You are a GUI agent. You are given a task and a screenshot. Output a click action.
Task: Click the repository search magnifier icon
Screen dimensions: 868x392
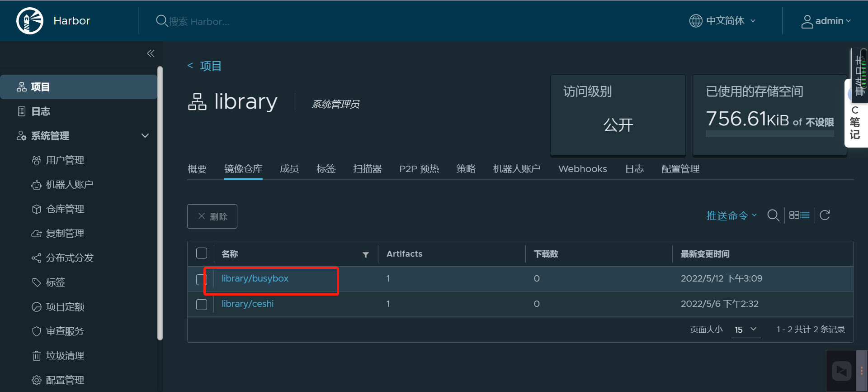(773, 215)
